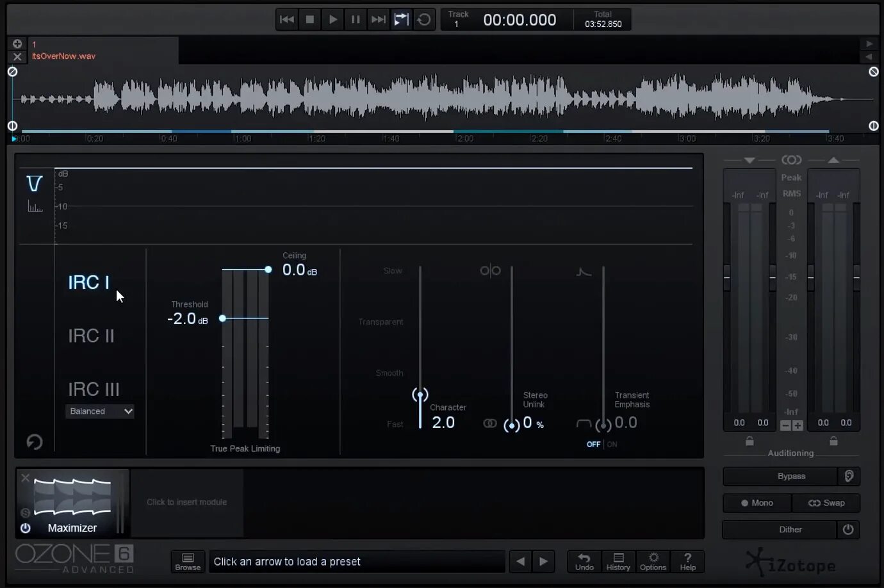The width and height of the screenshot is (884, 588).
Task: Click the Transient Emphasis slider handle
Action: coord(603,425)
